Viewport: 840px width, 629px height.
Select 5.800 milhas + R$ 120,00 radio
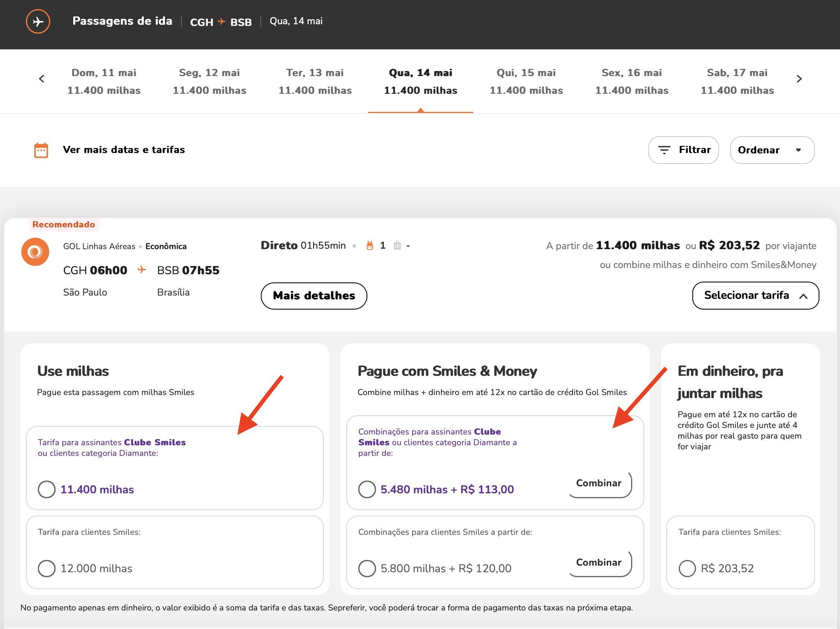367,568
